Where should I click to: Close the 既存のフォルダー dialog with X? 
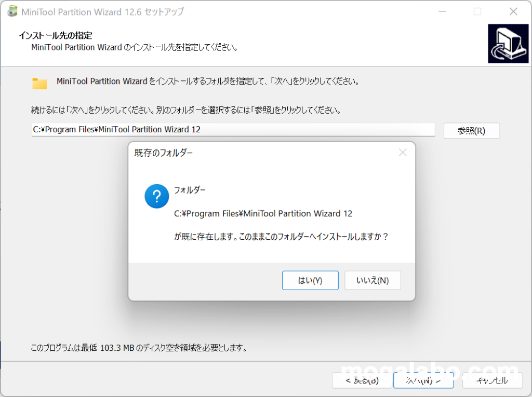(403, 153)
